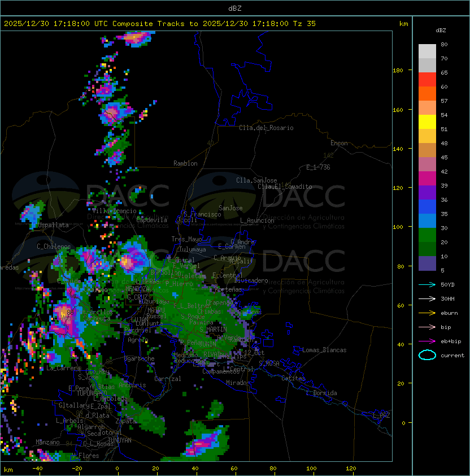Click the 'dBZ' label above the color scale
The height and width of the screenshot is (476, 470).
(441, 31)
